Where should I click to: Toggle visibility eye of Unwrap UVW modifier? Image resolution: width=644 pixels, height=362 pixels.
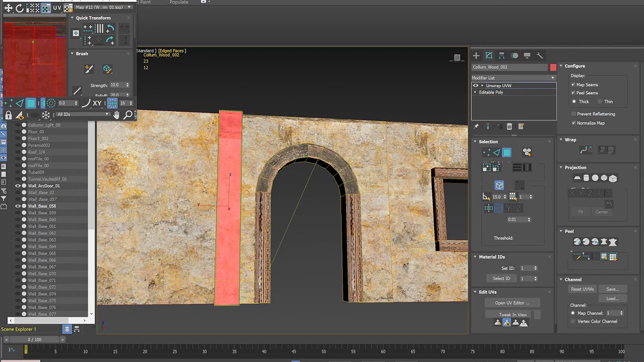[475, 85]
